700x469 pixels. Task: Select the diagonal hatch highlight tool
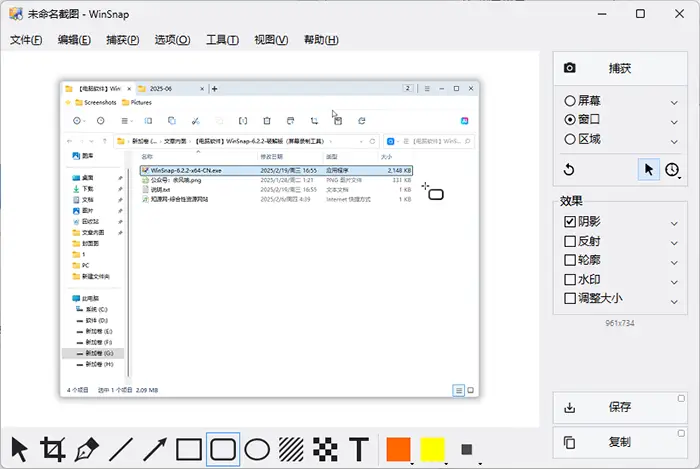pos(291,449)
